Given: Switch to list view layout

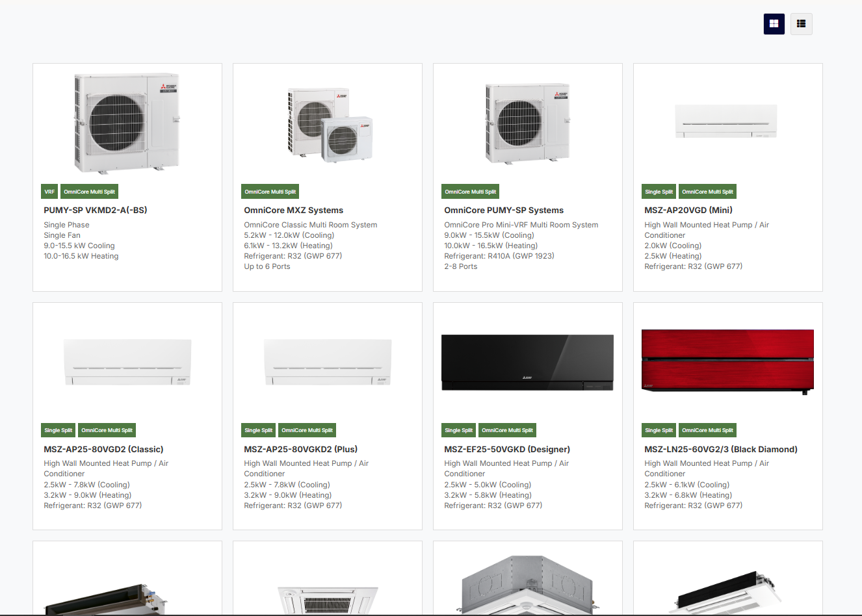Looking at the screenshot, I should pos(801,24).
